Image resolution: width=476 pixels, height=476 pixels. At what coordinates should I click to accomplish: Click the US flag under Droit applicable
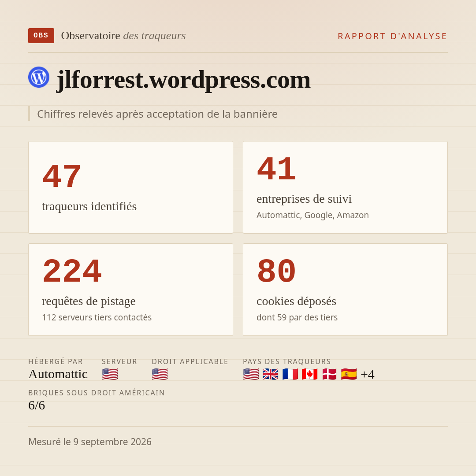(160, 374)
